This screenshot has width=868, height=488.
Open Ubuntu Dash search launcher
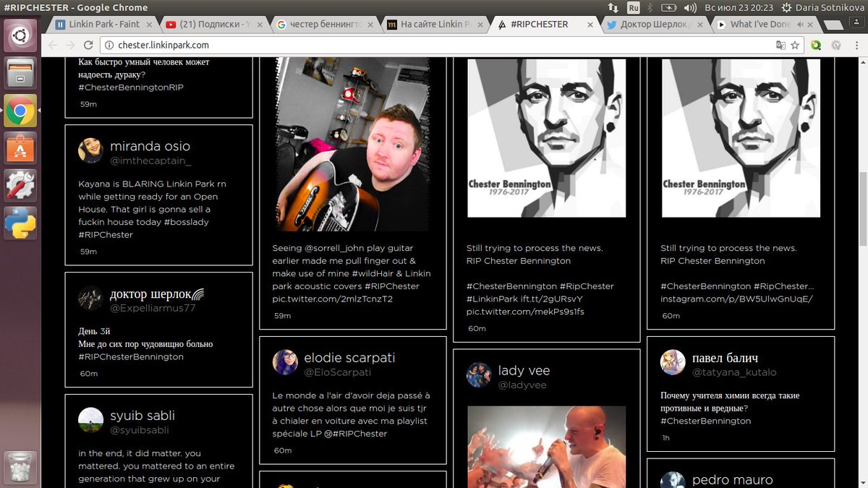point(20,35)
